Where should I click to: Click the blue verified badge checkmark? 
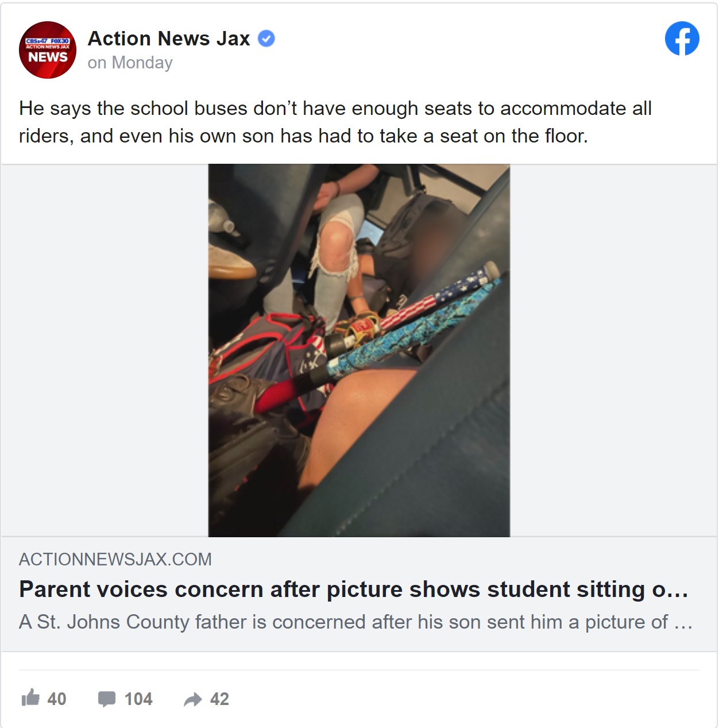(266, 38)
